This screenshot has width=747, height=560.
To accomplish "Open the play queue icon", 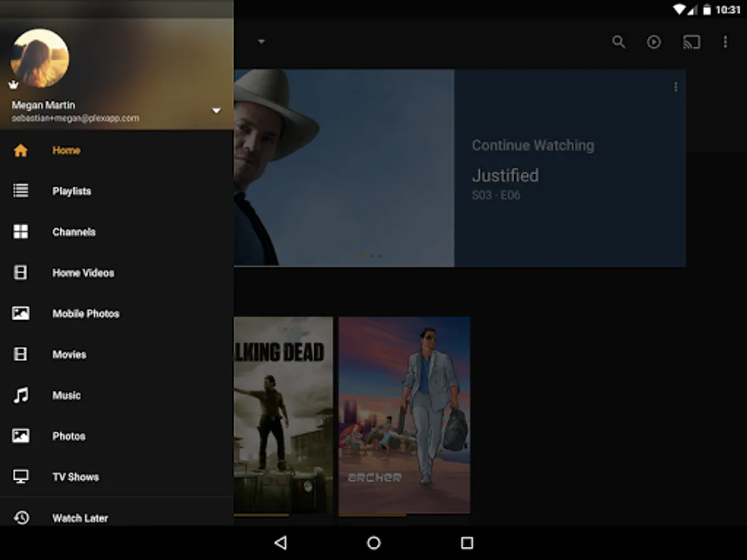I will 654,42.
